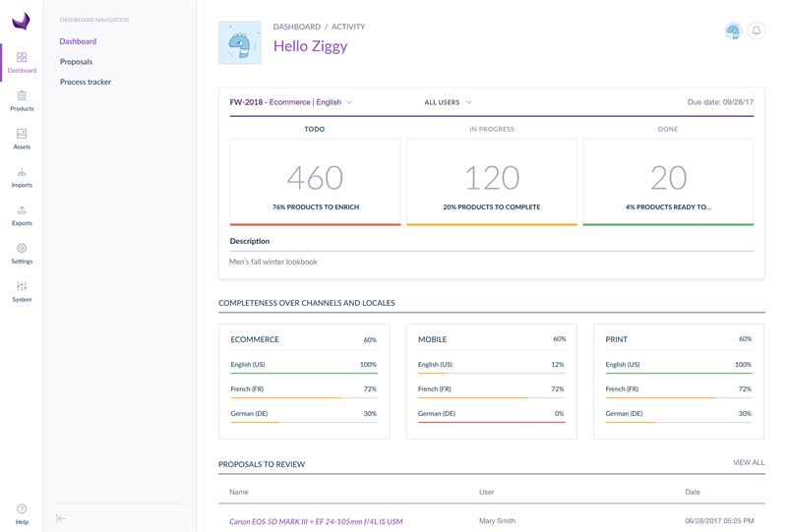Click the Akeneo logo icon
This screenshot has height=532, width=787.
22,20
